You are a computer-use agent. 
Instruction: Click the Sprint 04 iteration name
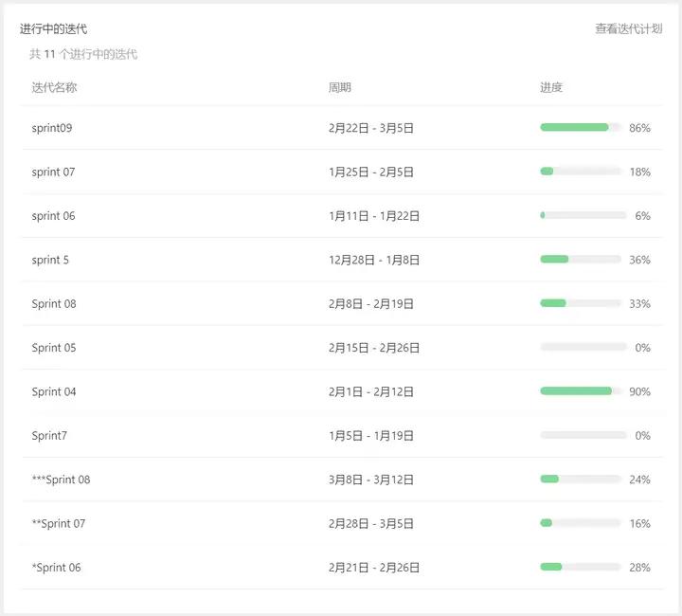tap(54, 391)
